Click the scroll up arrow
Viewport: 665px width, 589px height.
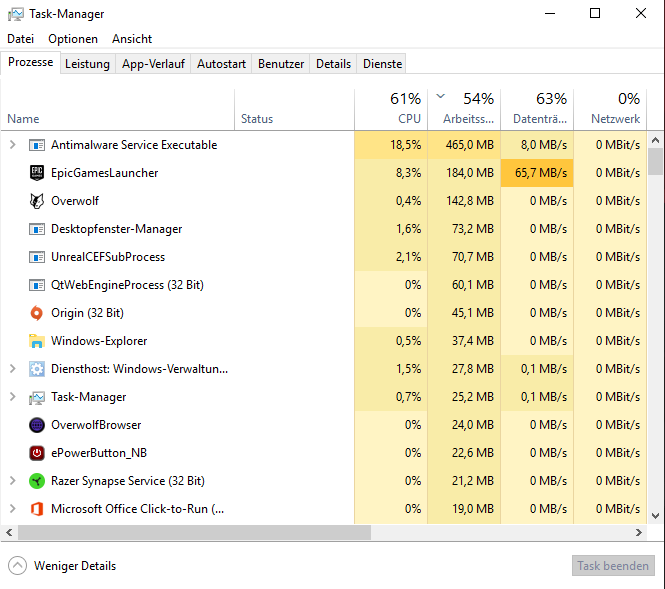point(655,140)
